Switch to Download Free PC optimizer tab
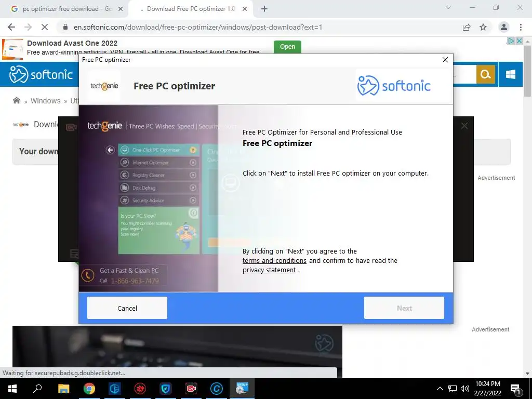Viewport: 532px width, 399px height. [x=190, y=9]
